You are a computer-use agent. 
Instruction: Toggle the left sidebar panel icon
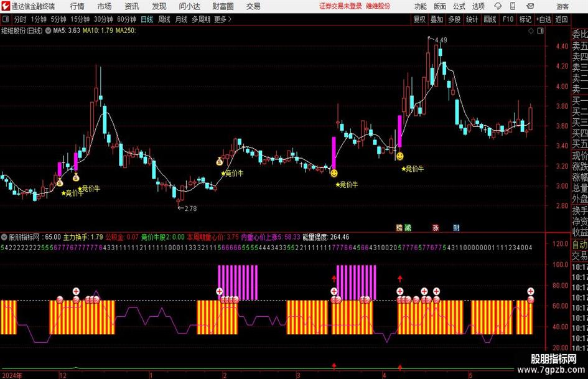6,19
